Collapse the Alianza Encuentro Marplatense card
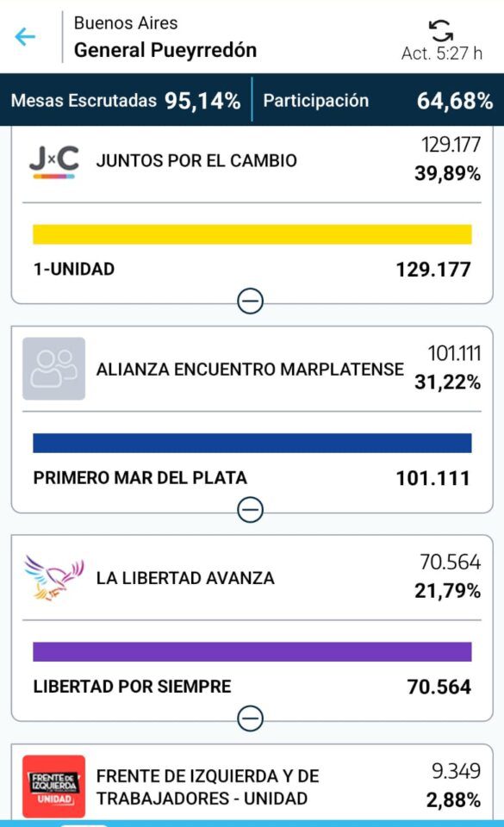Viewport: 504px width, 827px height. (251, 510)
